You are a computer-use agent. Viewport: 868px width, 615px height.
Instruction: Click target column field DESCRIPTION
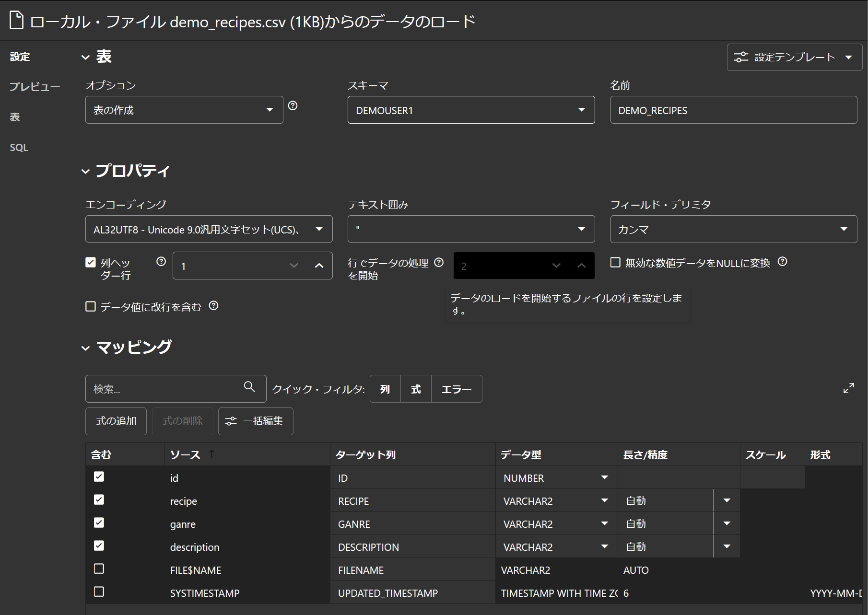(413, 546)
